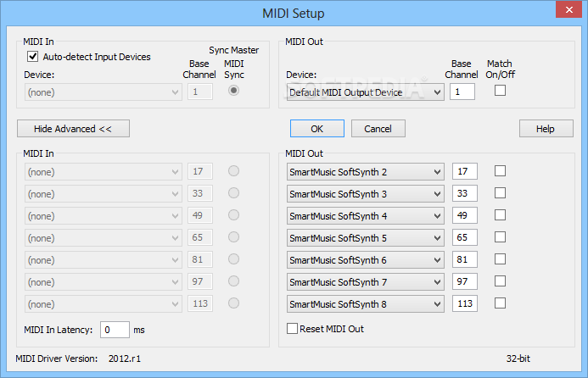Open the SmartMusic SoftSynth 6 device list

click(x=365, y=259)
